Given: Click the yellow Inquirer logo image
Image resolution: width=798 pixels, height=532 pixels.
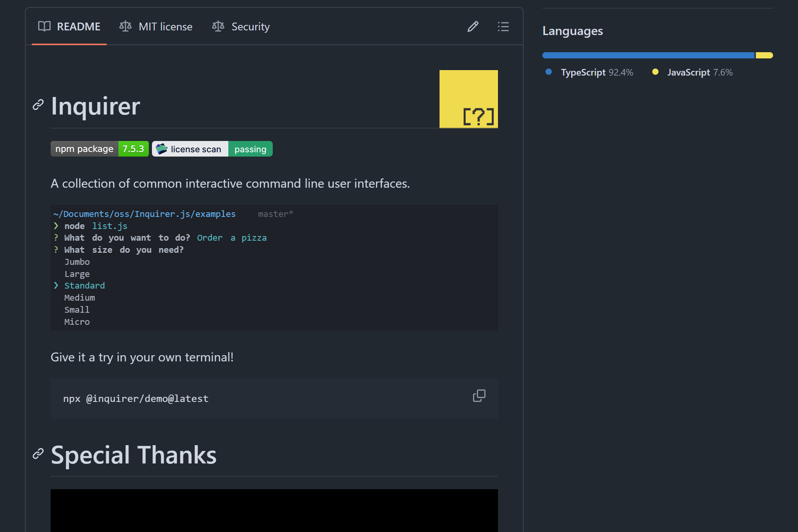Looking at the screenshot, I should click(469, 99).
